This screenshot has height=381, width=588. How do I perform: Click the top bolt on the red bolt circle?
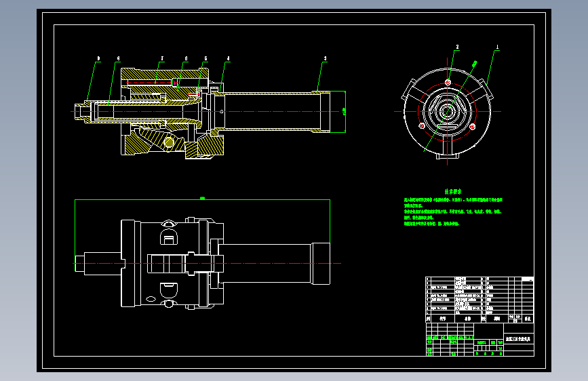point(448,83)
